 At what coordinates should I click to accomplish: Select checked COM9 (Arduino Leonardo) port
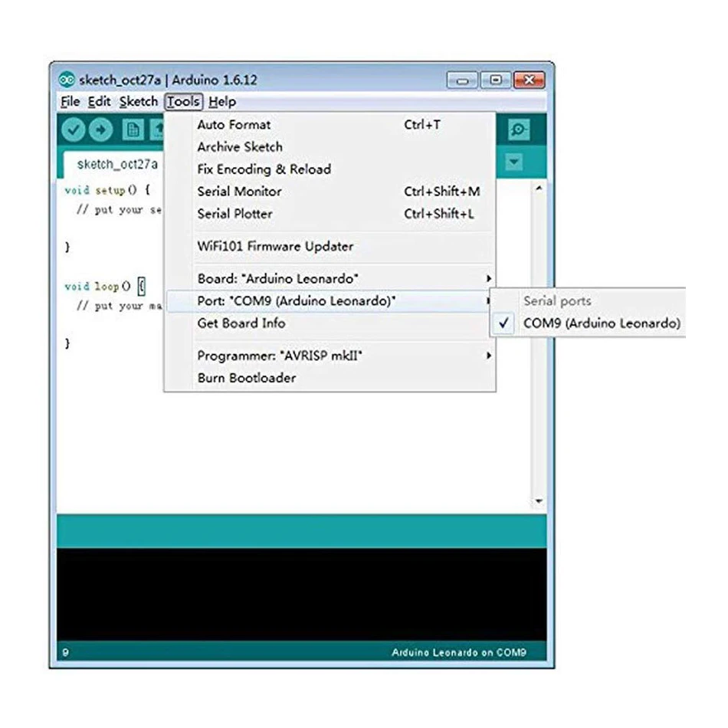(588, 323)
